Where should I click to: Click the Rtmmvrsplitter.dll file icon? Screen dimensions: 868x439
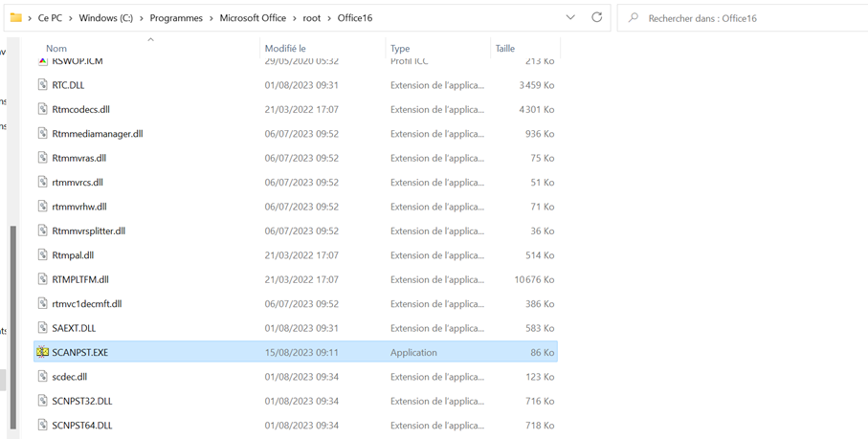click(x=43, y=231)
